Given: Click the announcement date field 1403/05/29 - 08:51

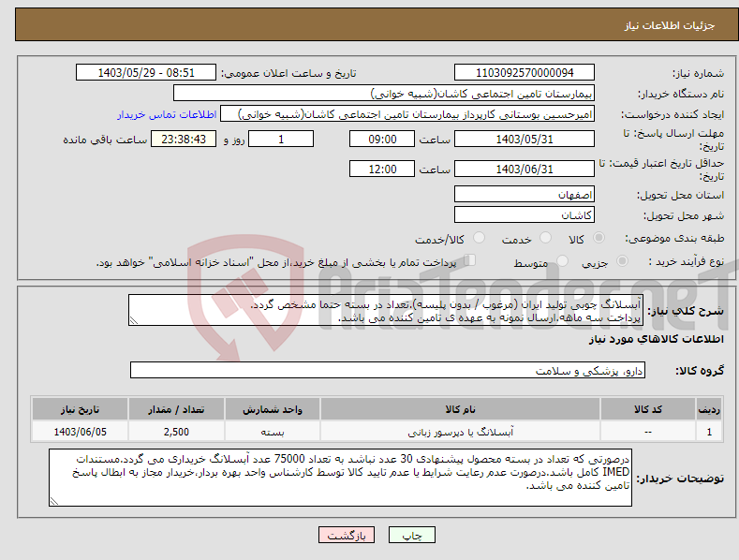Looking at the screenshot, I should [x=145, y=73].
